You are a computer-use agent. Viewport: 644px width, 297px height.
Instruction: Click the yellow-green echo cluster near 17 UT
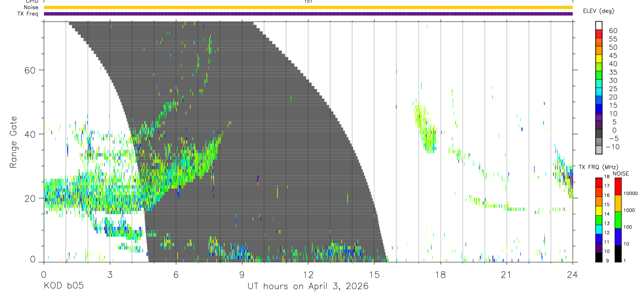click(426, 128)
